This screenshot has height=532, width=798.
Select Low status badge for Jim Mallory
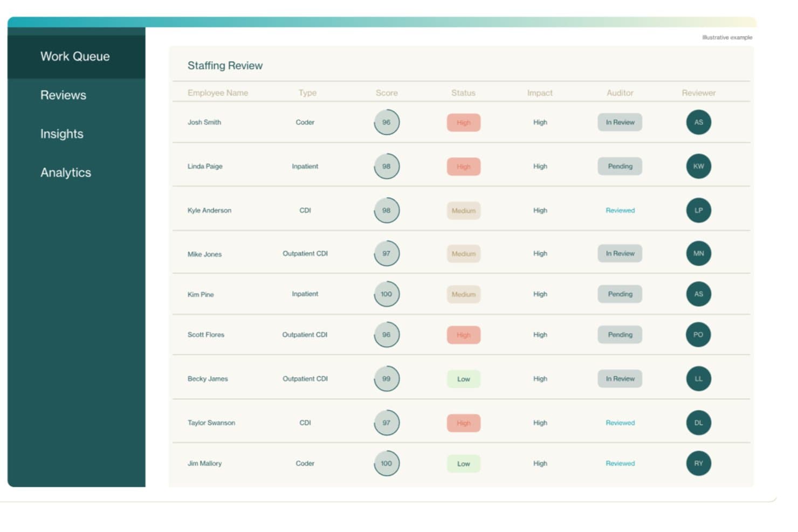pos(464,464)
